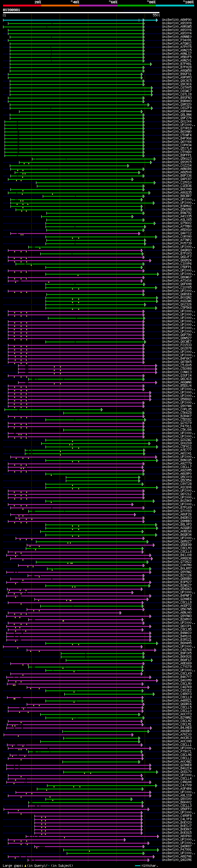
Task: Select hit label UniRef100_A9UQ35
Action: pyautogui.click(x=177, y=192)
